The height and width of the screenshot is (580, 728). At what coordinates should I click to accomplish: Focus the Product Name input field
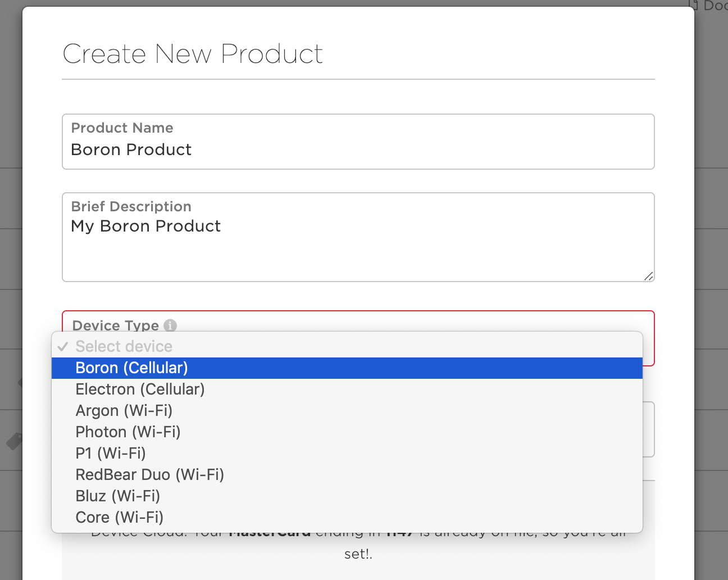(x=358, y=149)
